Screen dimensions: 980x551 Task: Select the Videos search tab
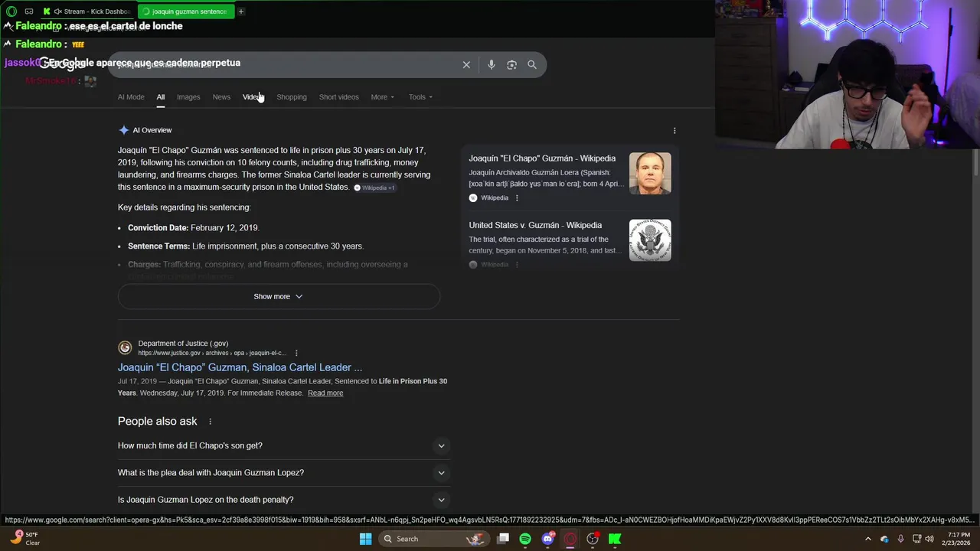253,97
